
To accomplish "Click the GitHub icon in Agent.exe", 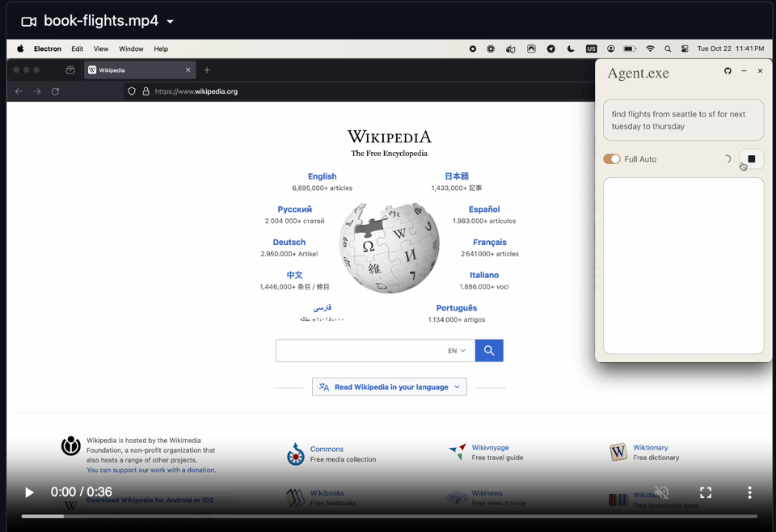I will pyautogui.click(x=727, y=71).
